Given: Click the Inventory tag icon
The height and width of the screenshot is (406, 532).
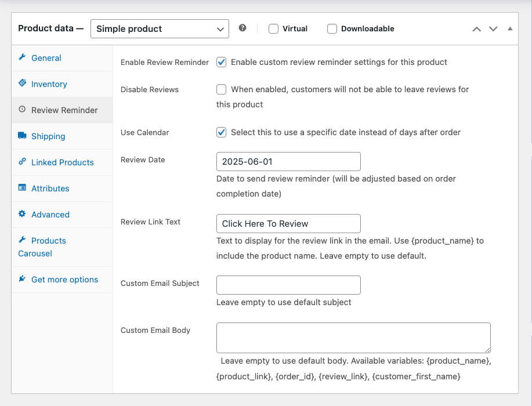Looking at the screenshot, I should (x=22, y=84).
